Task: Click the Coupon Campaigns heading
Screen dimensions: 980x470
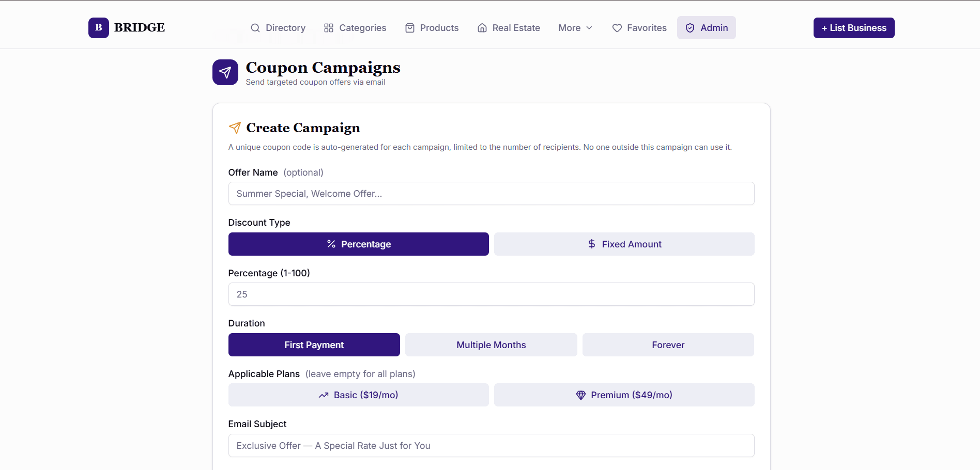Action: [323, 68]
